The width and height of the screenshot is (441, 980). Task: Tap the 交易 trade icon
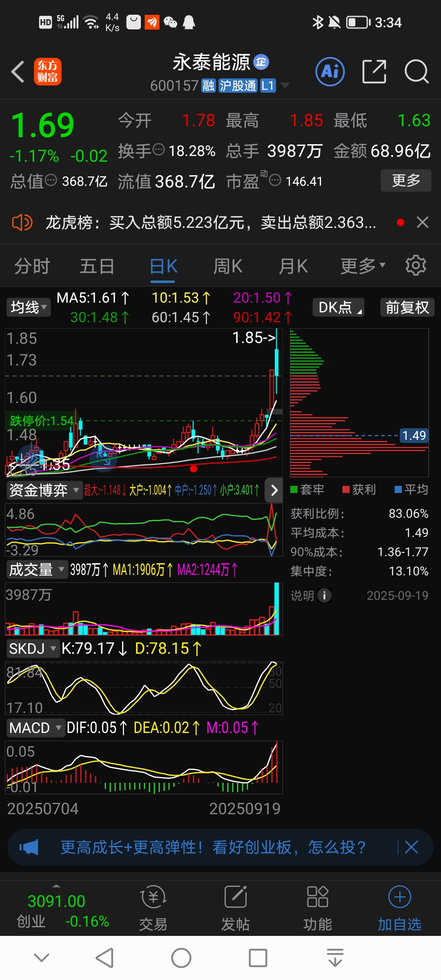153,897
